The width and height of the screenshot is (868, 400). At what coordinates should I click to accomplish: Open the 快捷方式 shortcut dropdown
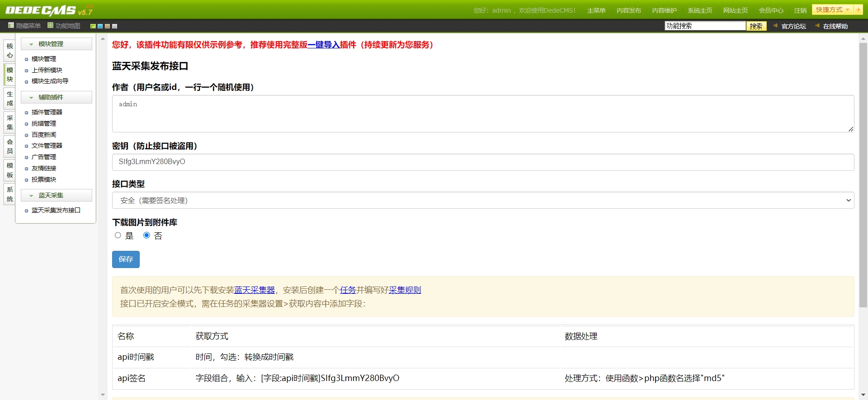tap(832, 10)
